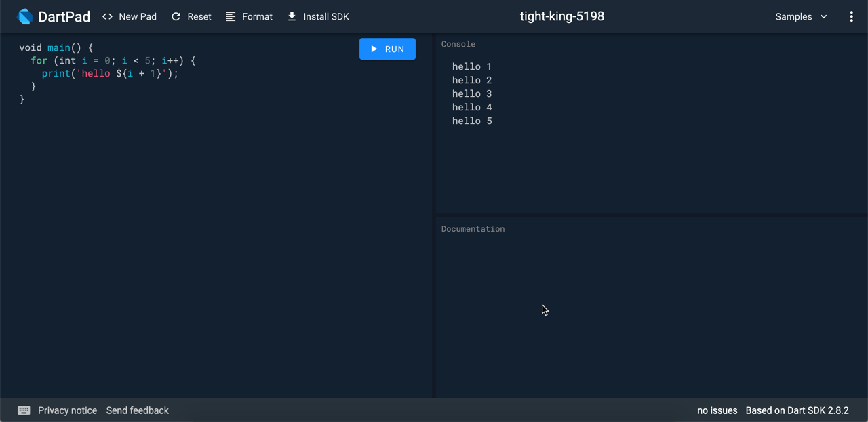The image size is (868, 422).
Task: Click the Install SDK download icon
Action: point(292,16)
